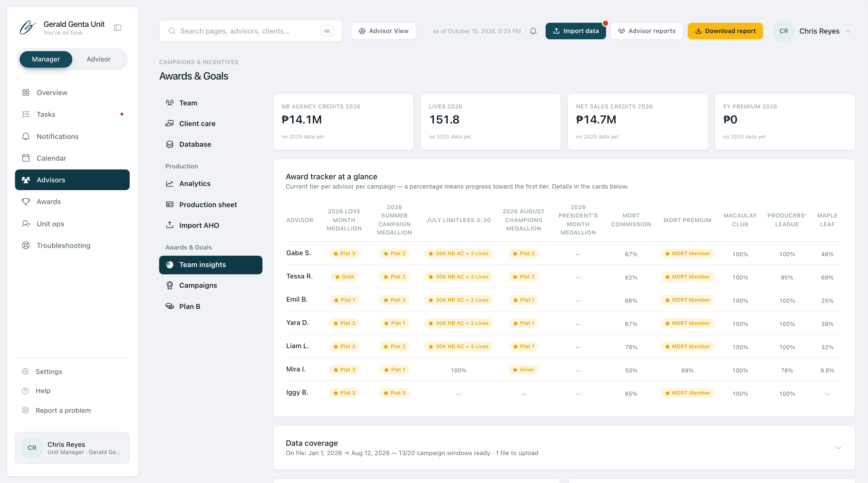Click the Client care hand icon
Viewport: 868px width, 483px height.
[x=170, y=123]
